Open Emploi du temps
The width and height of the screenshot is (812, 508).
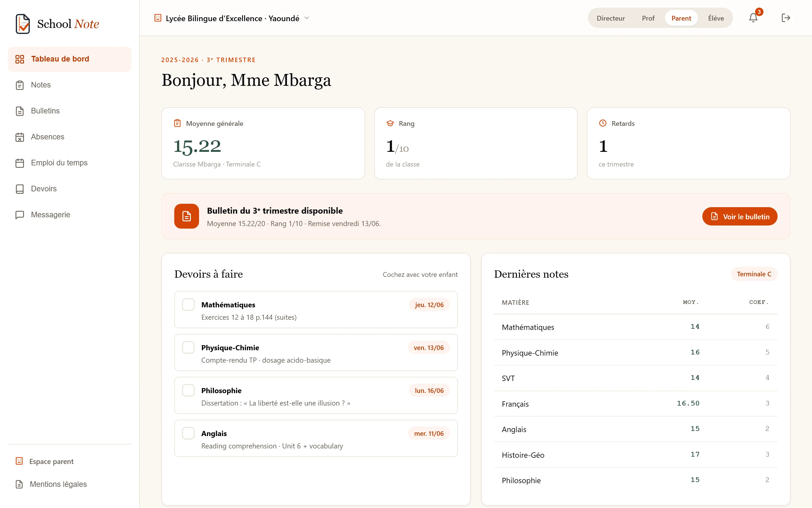pos(69,163)
